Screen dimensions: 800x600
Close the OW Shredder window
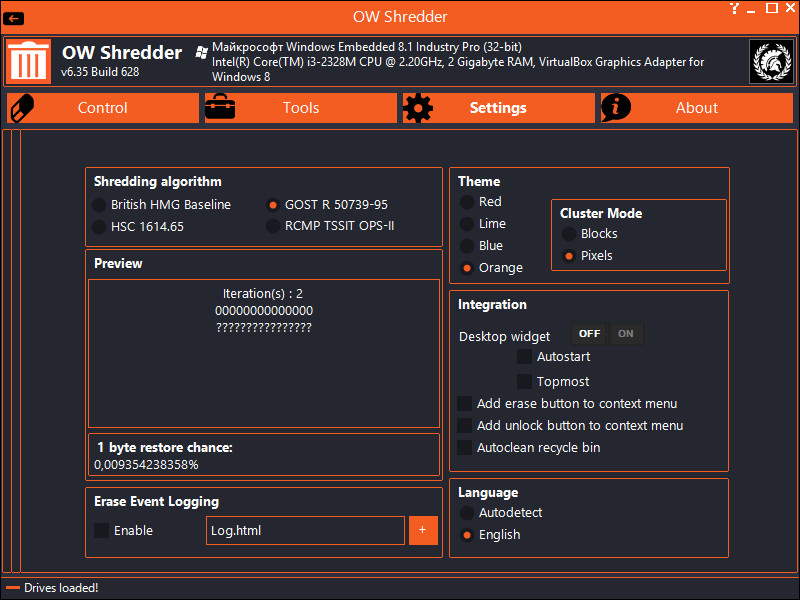point(790,8)
